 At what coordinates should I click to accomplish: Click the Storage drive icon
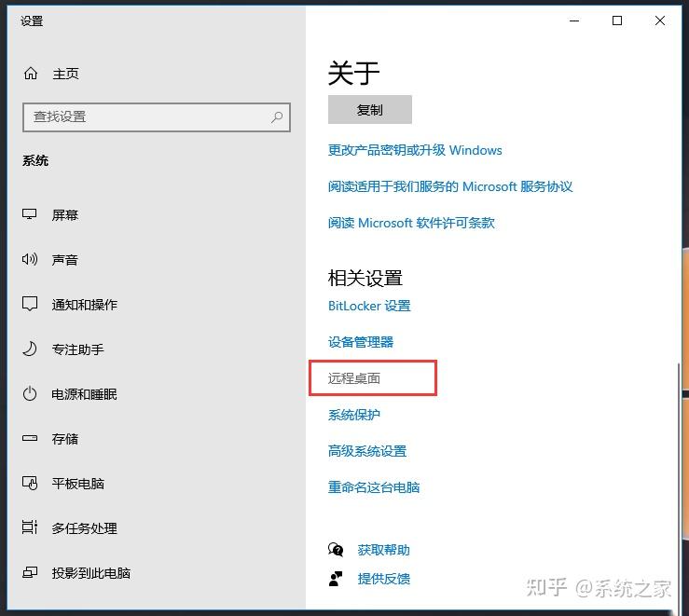click(x=30, y=438)
